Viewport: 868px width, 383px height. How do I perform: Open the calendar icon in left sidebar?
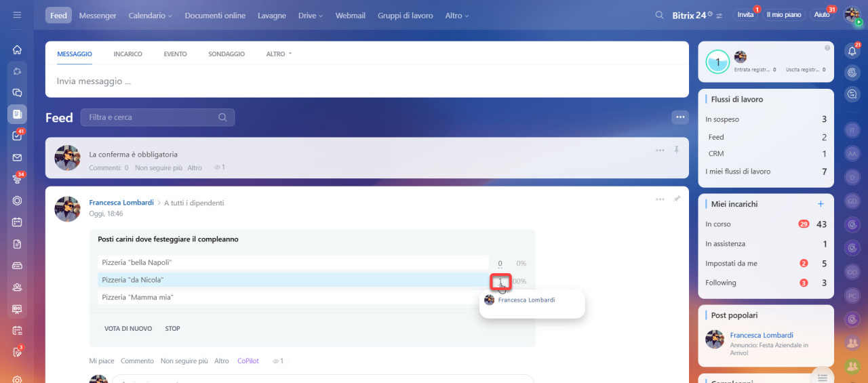[17, 222]
